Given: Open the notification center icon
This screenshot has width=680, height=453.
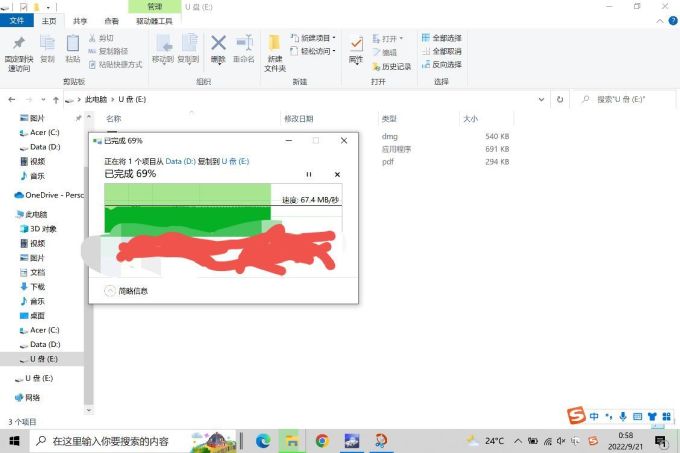Looking at the screenshot, I should point(661,442).
